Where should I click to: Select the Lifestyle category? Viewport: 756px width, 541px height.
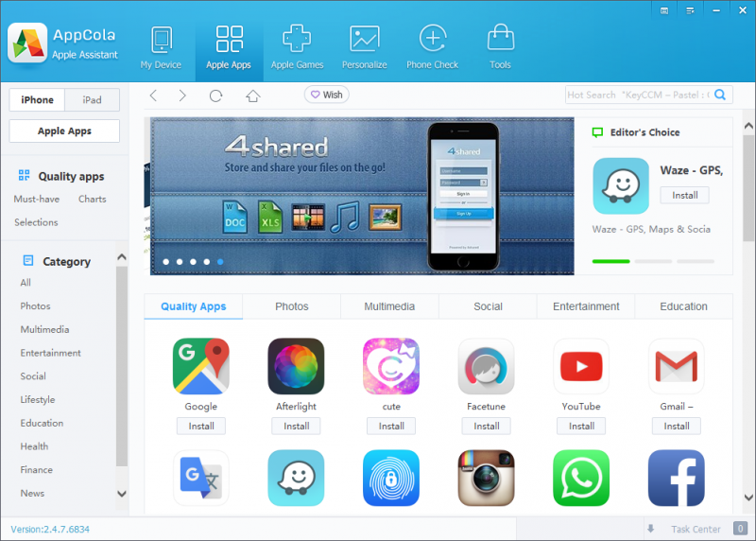click(x=38, y=399)
